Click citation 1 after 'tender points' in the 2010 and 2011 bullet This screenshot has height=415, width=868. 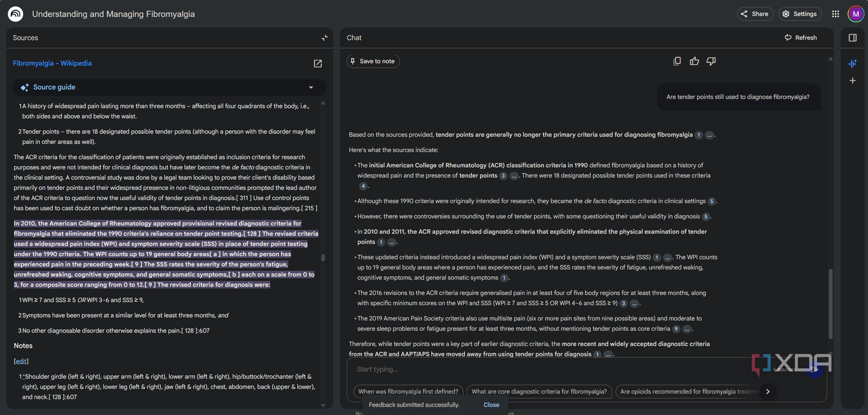point(381,242)
